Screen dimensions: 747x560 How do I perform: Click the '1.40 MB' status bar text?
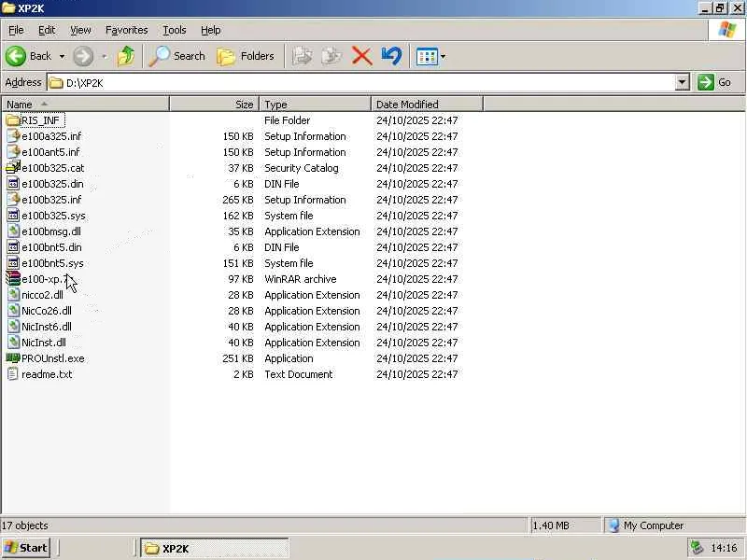pos(551,525)
